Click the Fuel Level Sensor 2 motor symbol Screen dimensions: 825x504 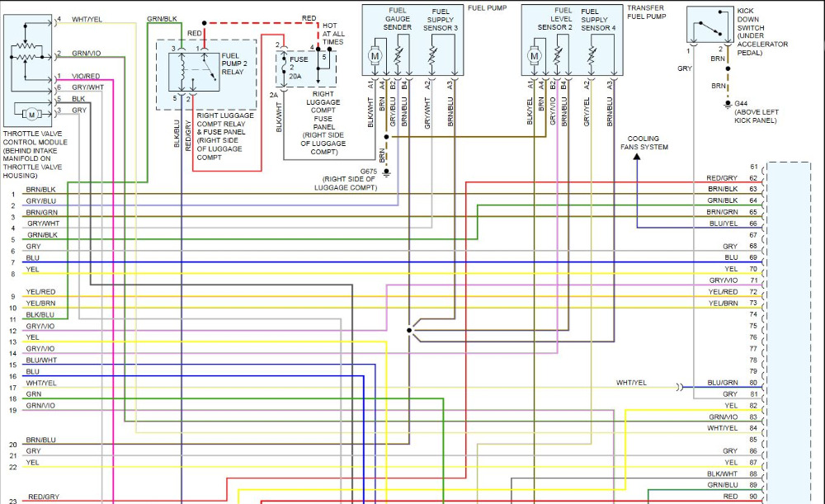(534, 56)
